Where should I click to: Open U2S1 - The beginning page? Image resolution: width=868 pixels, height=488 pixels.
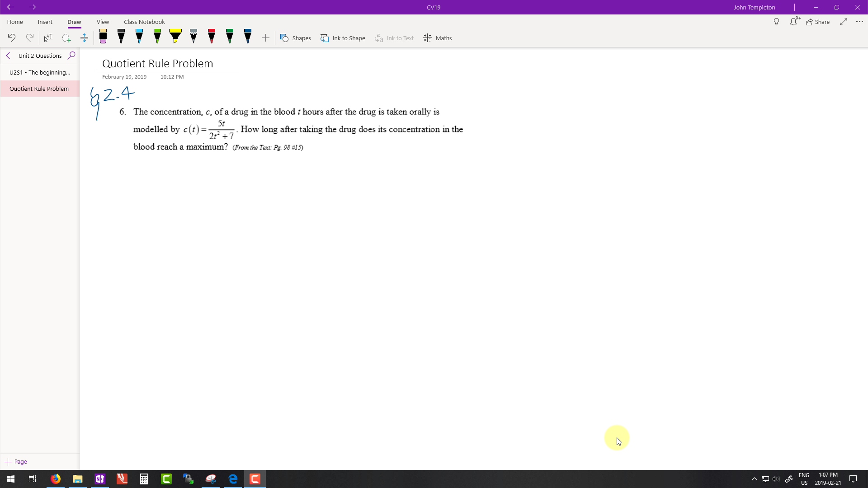40,72
